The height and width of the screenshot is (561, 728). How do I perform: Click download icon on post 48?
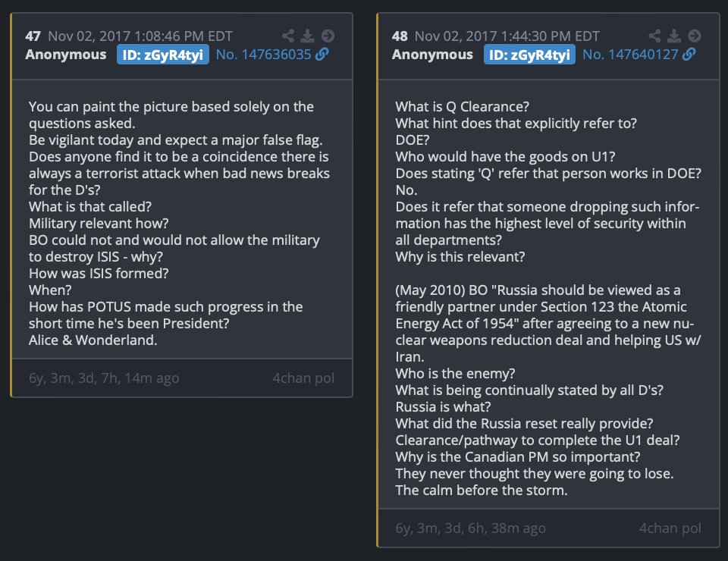point(674,36)
